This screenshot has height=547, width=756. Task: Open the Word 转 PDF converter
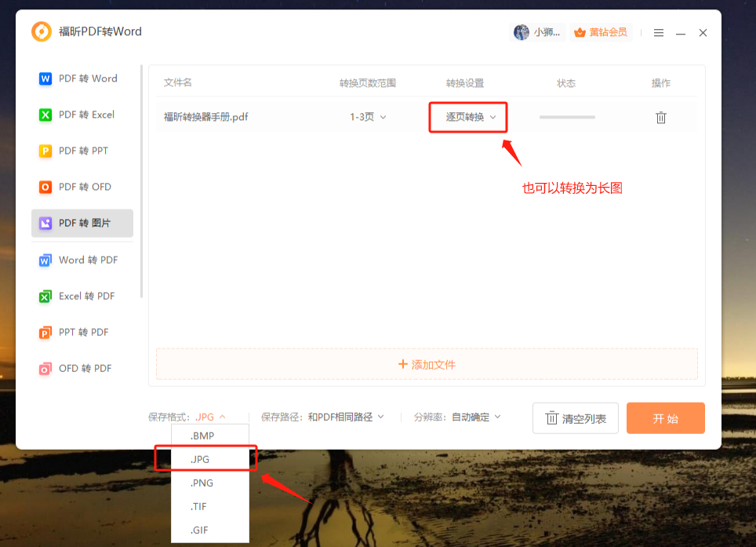82,260
